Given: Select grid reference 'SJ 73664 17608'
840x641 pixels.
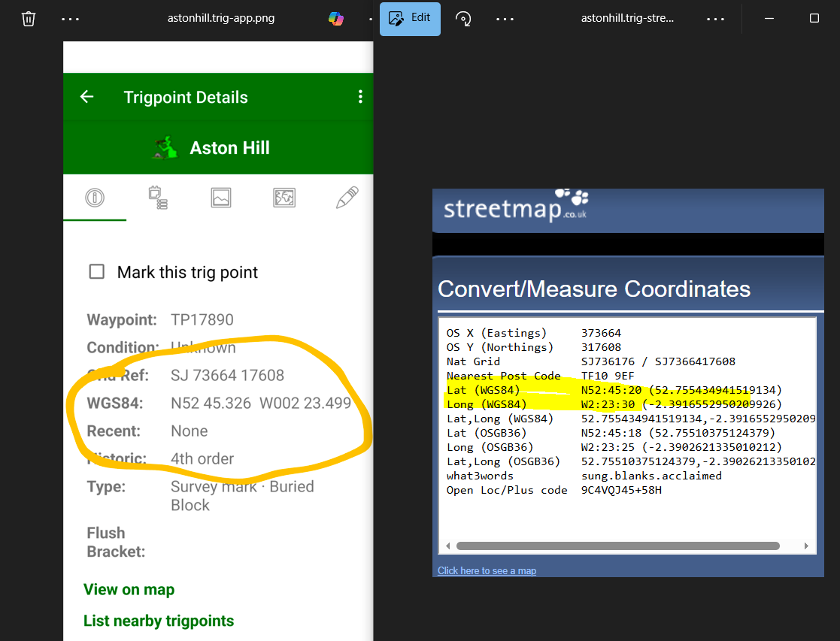Looking at the screenshot, I should tap(227, 376).
